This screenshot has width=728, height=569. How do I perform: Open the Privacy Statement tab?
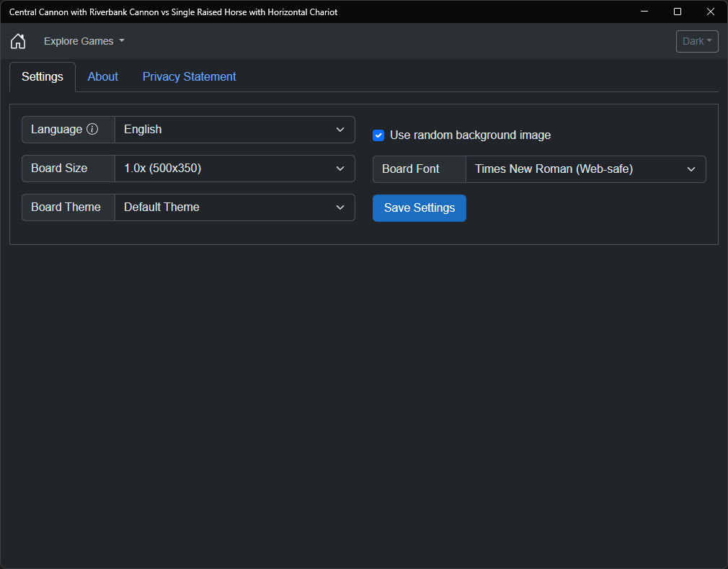[189, 77]
